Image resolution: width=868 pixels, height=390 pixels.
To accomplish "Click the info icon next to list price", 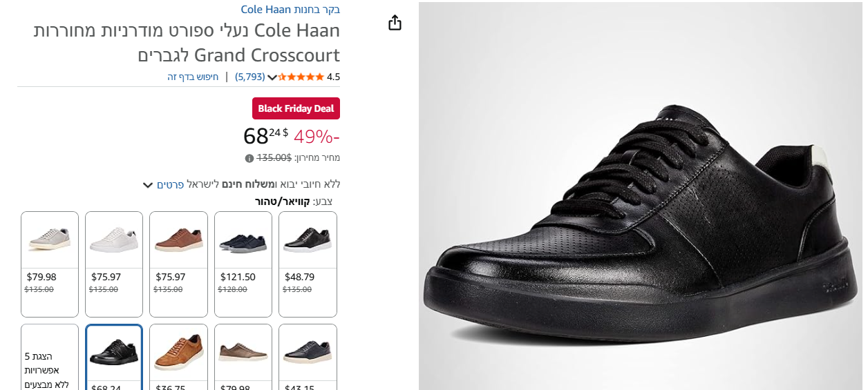I will tap(249, 158).
